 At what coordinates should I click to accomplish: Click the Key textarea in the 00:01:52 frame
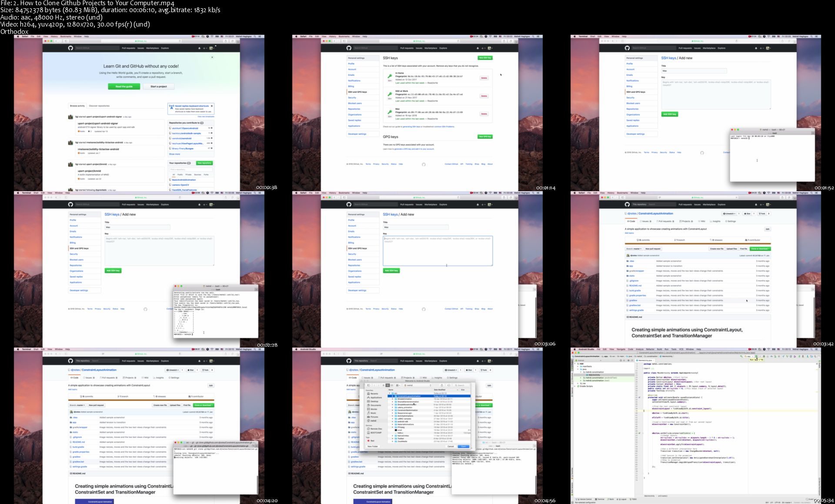[x=716, y=94]
